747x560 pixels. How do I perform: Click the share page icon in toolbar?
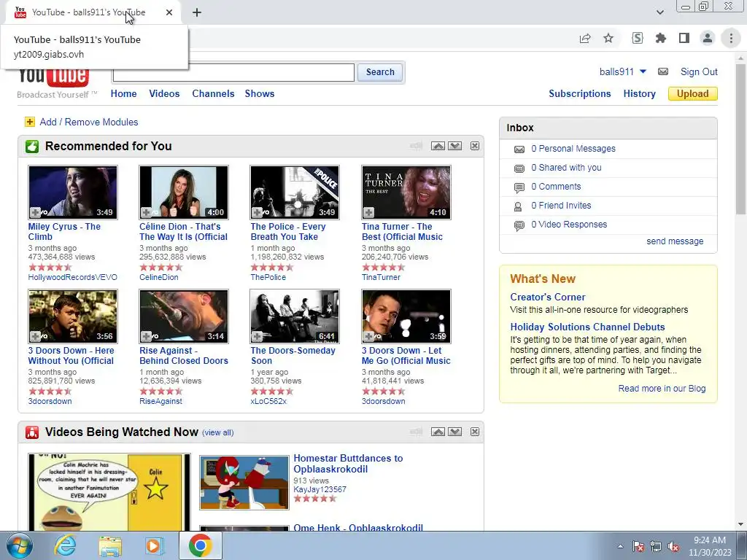click(x=585, y=38)
